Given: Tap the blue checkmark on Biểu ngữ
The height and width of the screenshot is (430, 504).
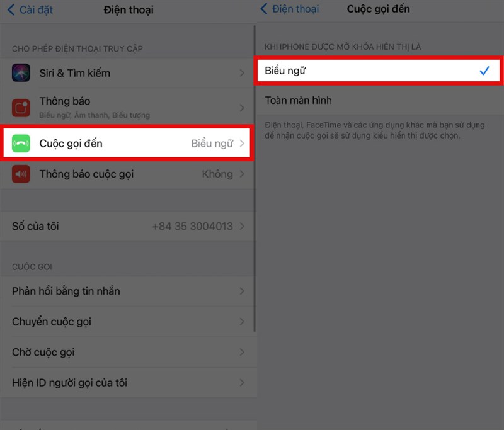Looking at the screenshot, I should point(484,71).
